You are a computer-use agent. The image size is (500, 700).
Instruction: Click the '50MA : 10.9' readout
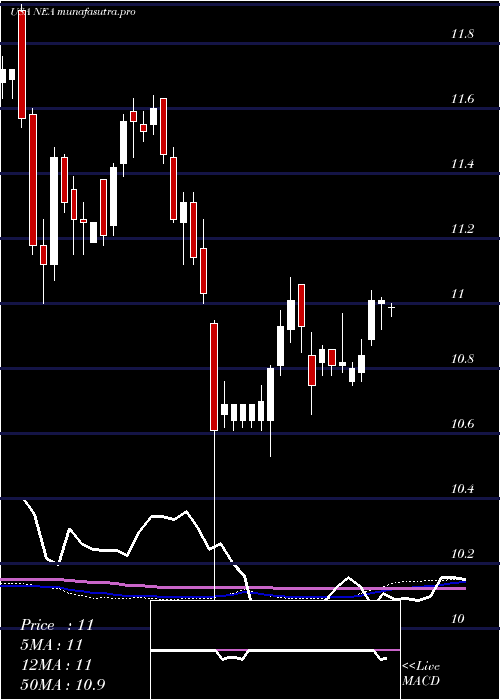pos(63,684)
